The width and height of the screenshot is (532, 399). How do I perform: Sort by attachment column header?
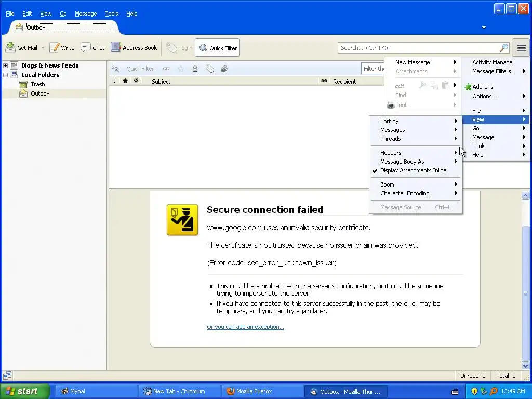coord(136,81)
